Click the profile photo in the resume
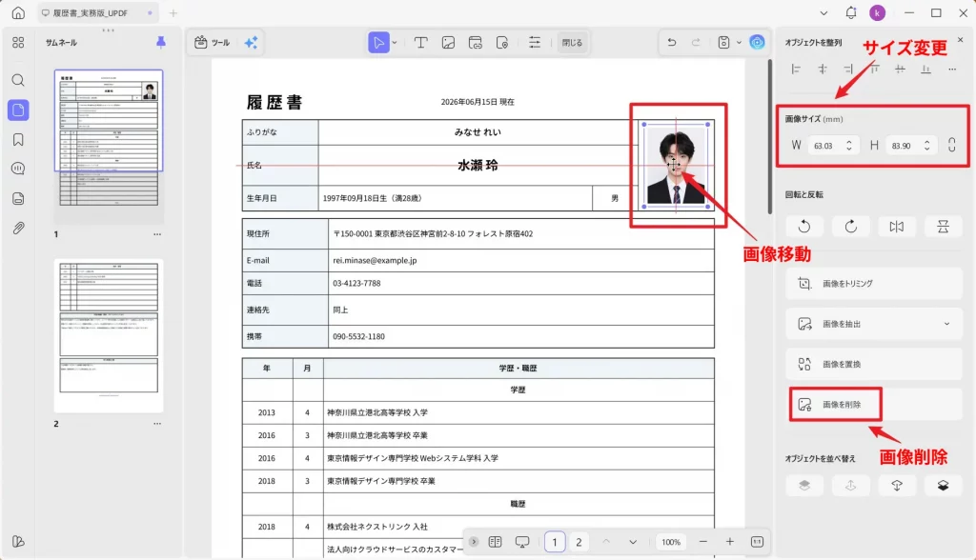 676,166
